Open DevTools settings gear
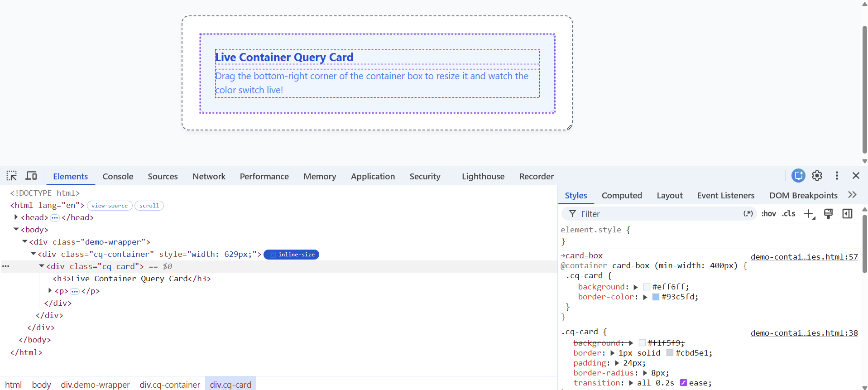Viewport: 868px width, 390px height. click(x=817, y=176)
